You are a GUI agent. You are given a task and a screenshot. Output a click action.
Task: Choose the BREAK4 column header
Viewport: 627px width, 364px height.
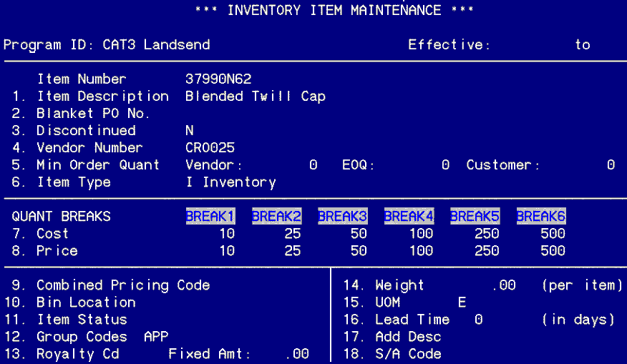(409, 216)
